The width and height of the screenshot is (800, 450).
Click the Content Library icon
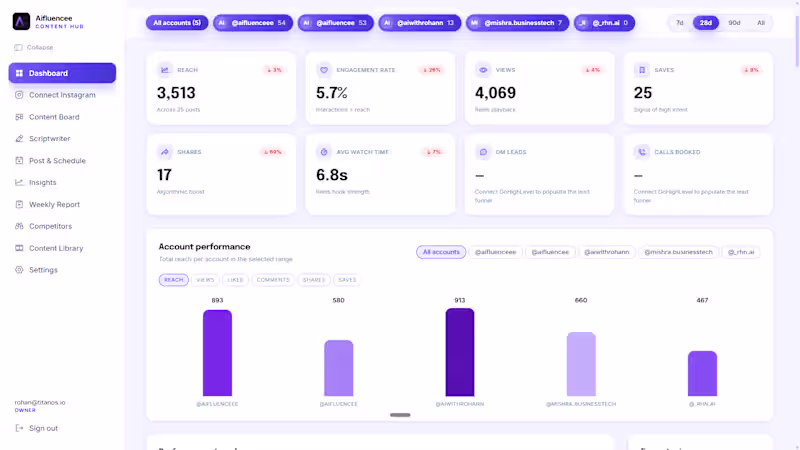(x=19, y=248)
